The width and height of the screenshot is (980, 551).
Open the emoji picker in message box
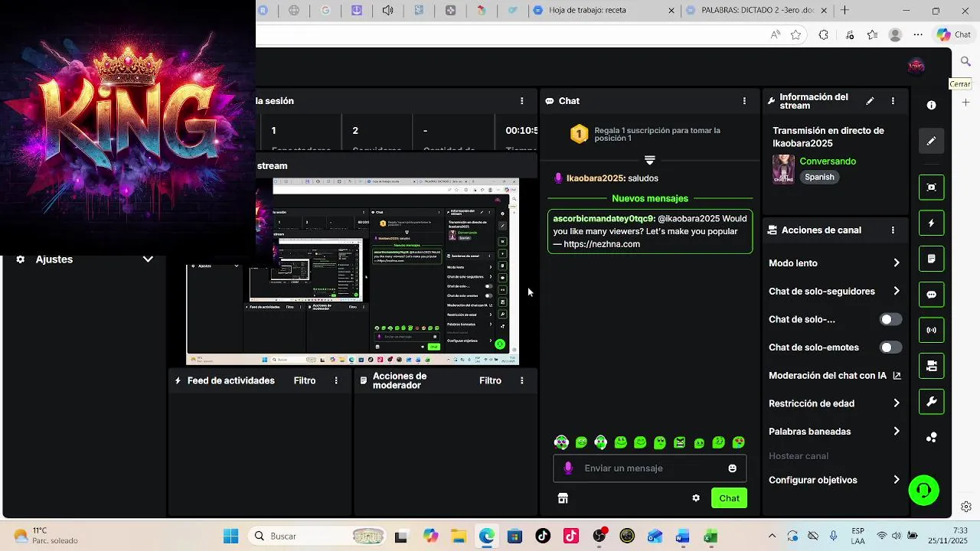732,468
